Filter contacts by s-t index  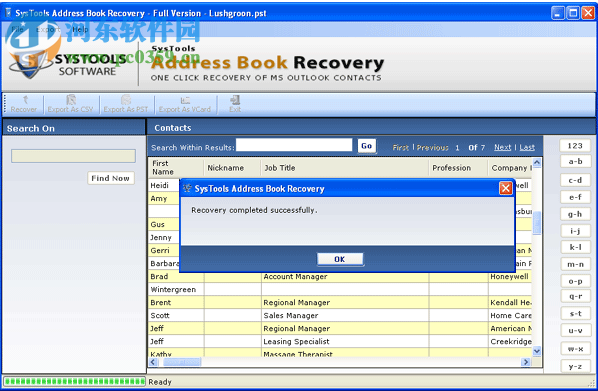(575, 314)
